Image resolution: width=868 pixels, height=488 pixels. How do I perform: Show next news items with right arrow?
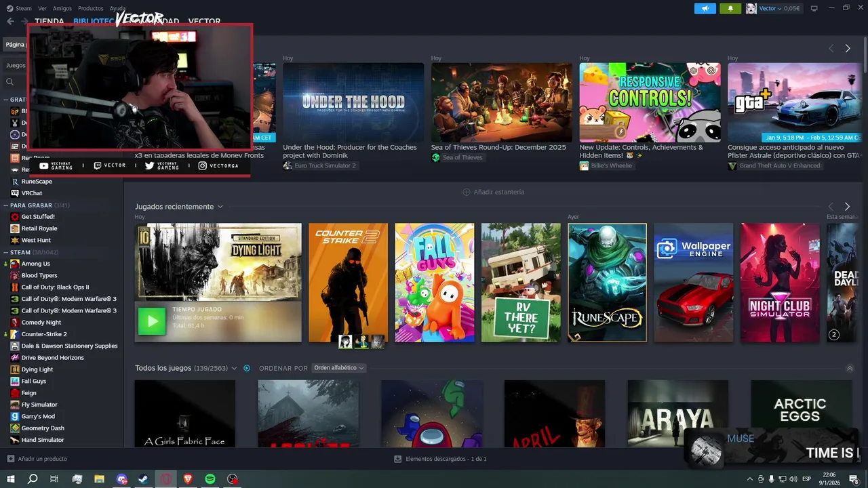(848, 48)
